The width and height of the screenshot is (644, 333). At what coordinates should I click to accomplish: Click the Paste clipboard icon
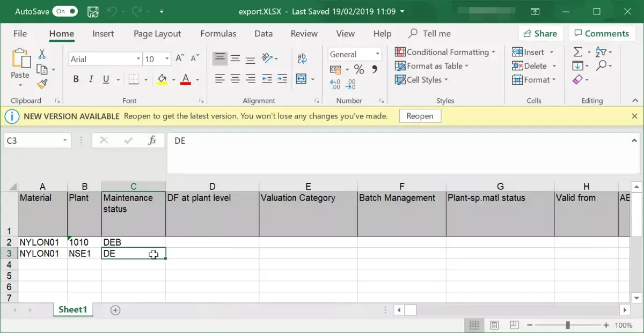20,59
